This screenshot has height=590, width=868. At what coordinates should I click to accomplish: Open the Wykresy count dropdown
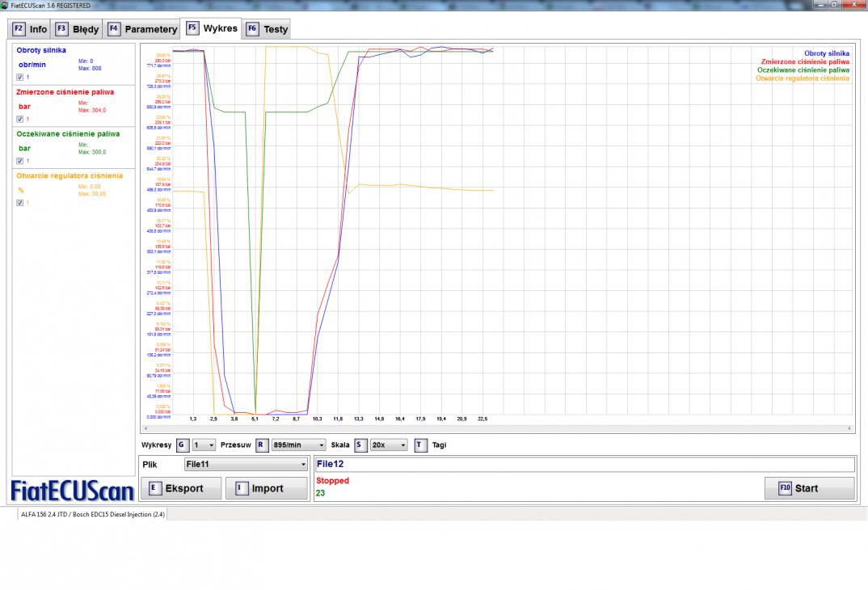coord(204,445)
